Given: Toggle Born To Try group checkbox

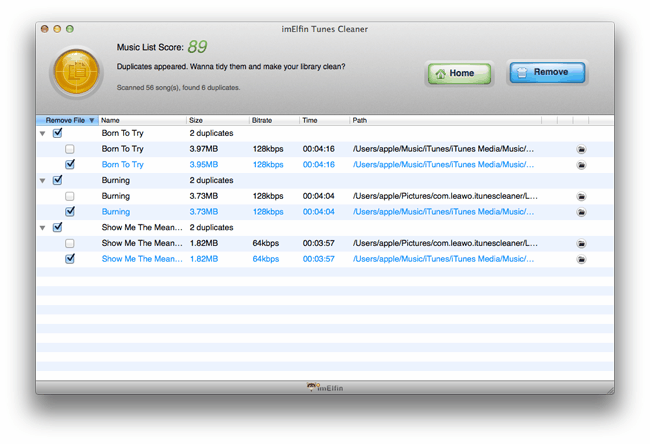Looking at the screenshot, I should coord(58,133).
